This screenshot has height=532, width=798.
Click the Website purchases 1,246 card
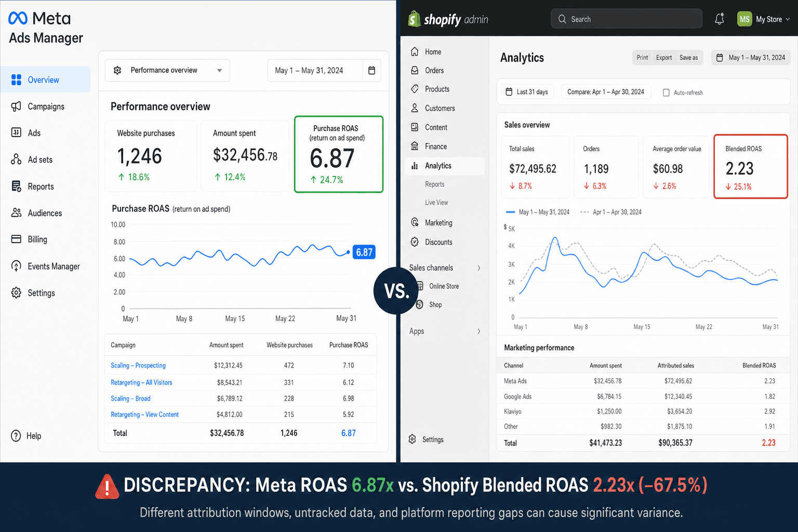151,156
